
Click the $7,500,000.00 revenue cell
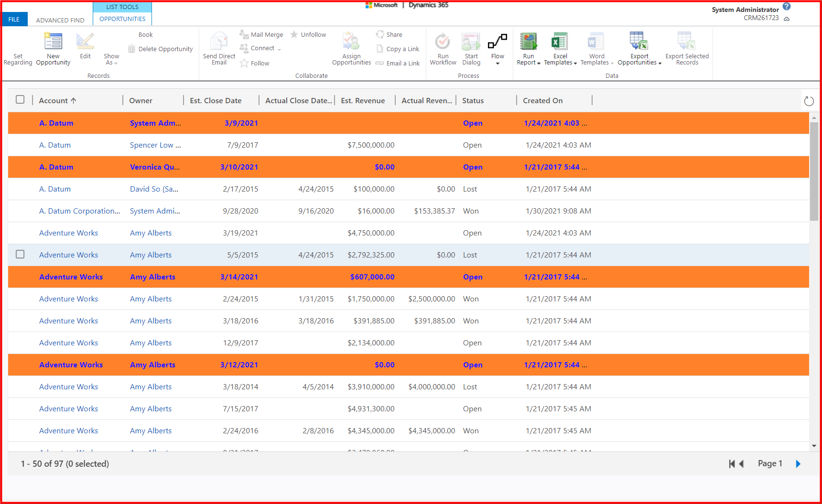point(371,145)
